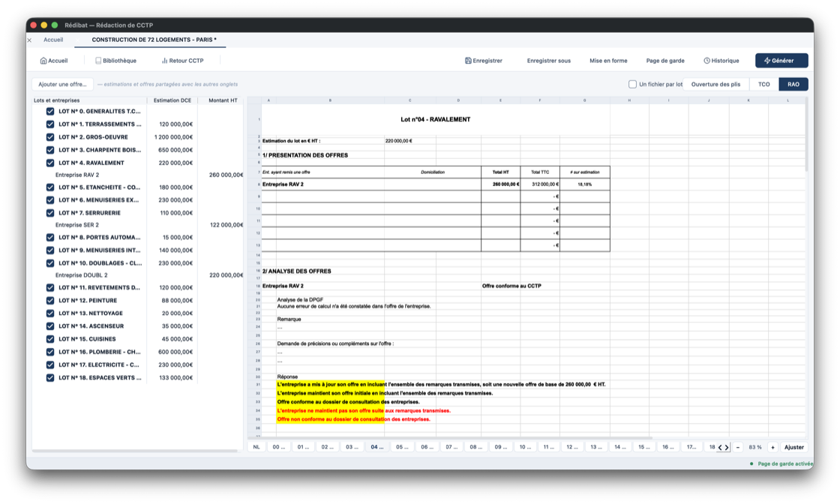The image size is (840, 504).
Task: Open sheet tab 16
Action: [667, 447]
